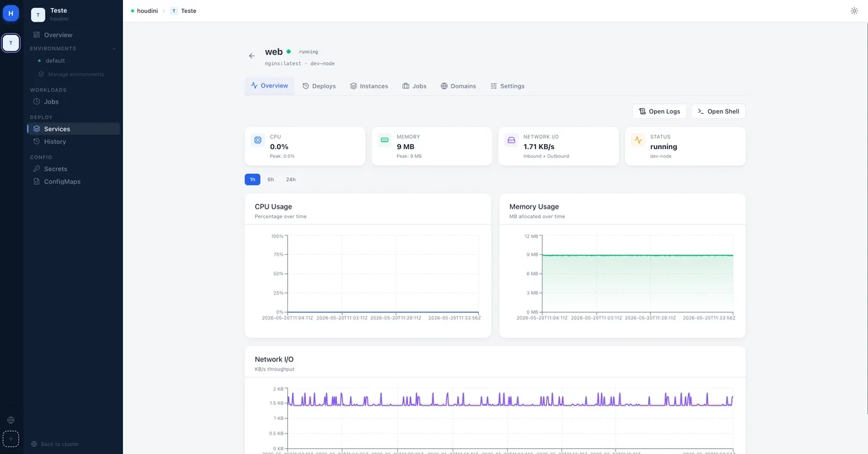Switch to the Jobs tab
The width and height of the screenshot is (868, 454).
[x=414, y=86]
